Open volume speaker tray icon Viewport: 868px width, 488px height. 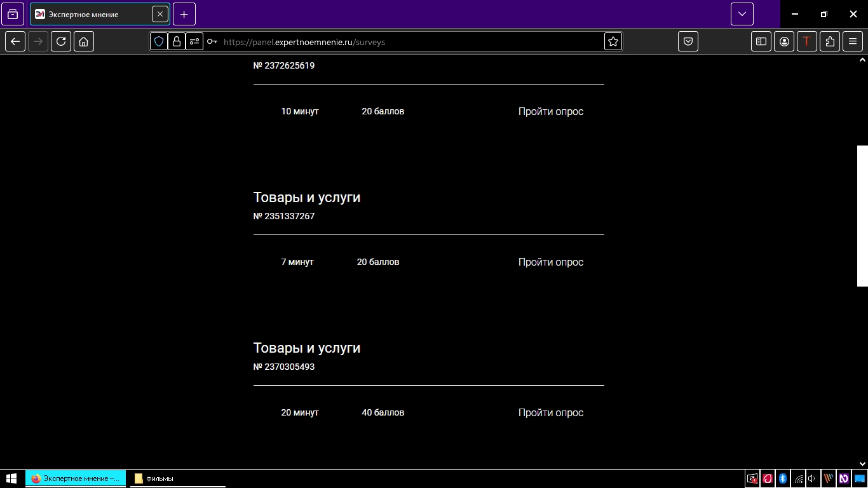point(812,478)
